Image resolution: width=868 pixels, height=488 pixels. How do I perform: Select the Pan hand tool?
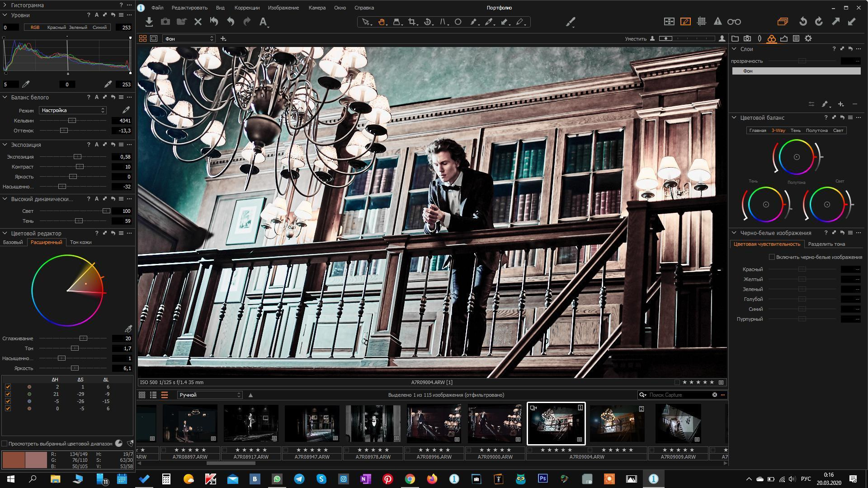(382, 22)
